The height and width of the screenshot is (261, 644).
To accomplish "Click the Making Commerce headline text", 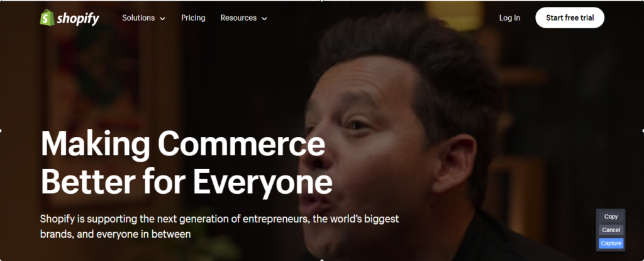I will pyautogui.click(x=183, y=145).
